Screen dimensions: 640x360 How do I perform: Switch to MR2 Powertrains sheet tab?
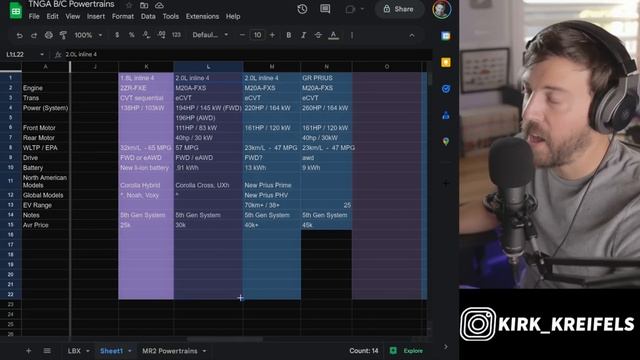pyautogui.click(x=170, y=351)
